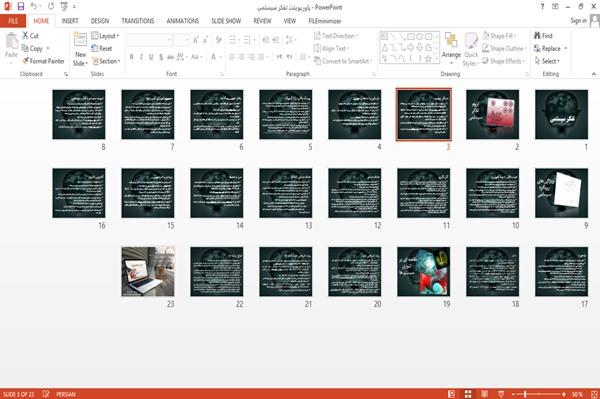The image size is (600, 399).
Task: Toggle Bold formatting
Action: [x=132, y=57]
